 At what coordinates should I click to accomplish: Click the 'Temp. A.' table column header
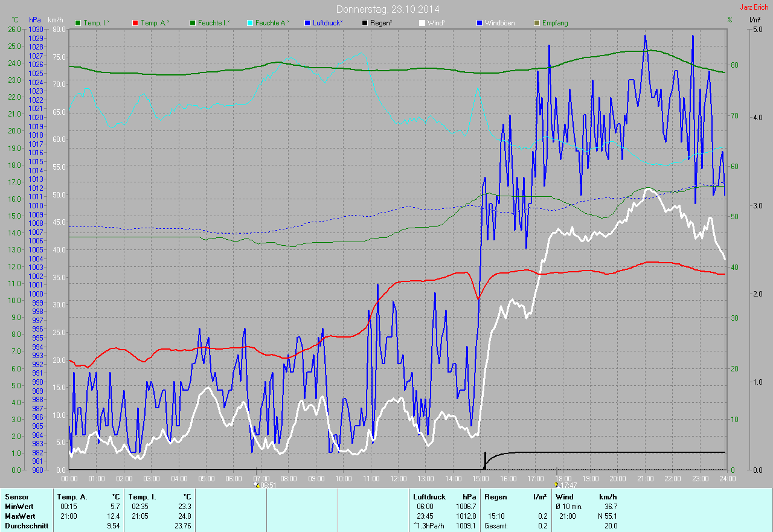[x=72, y=497]
